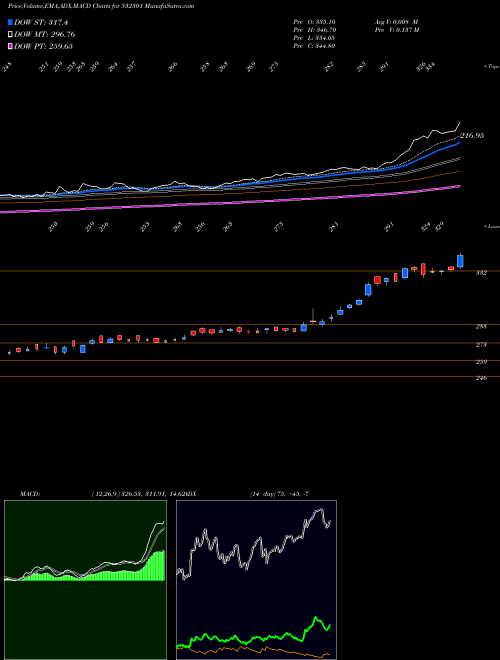Image resolution: width=500 pixels, height=660 pixels.
Task: Open the dark blue ADX indicator panel
Action: tap(256, 580)
